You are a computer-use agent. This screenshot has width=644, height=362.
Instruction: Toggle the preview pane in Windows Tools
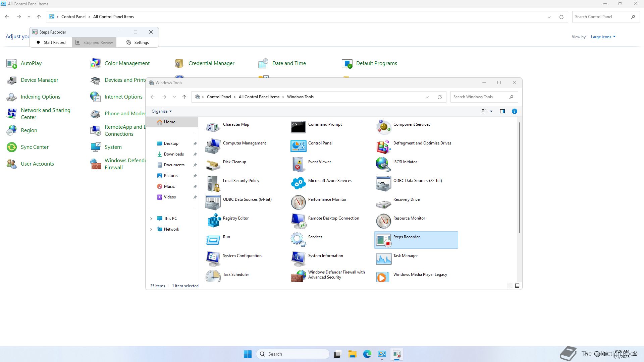502,111
